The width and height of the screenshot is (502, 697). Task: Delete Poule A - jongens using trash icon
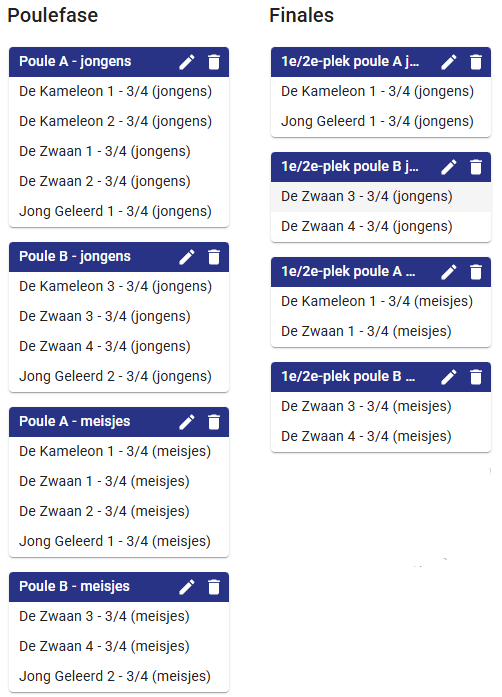[214, 62]
